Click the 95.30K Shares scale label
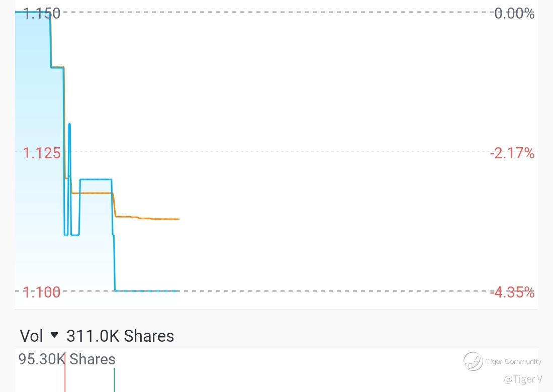Screen dimensions: 553x392 coord(67,359)
